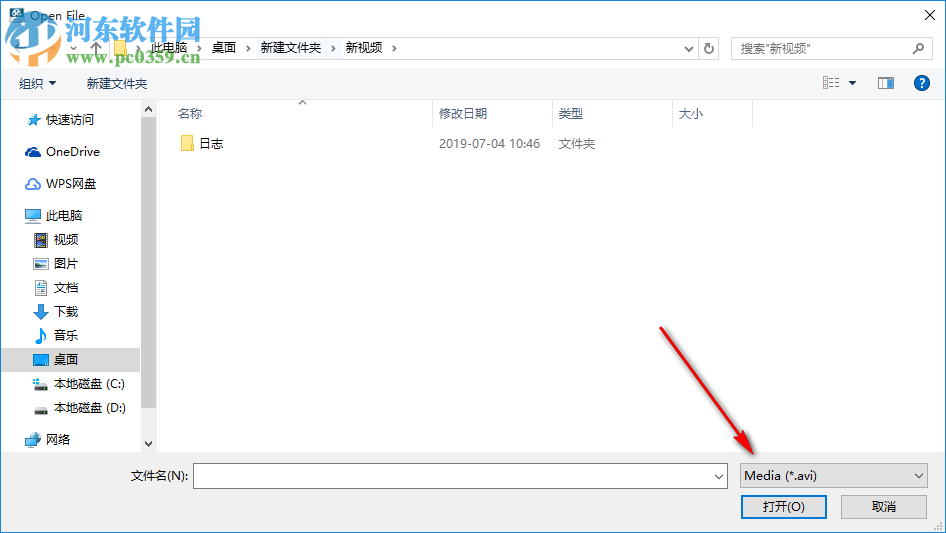Select the WPS网盘 cloud icon

pos(33,184)
